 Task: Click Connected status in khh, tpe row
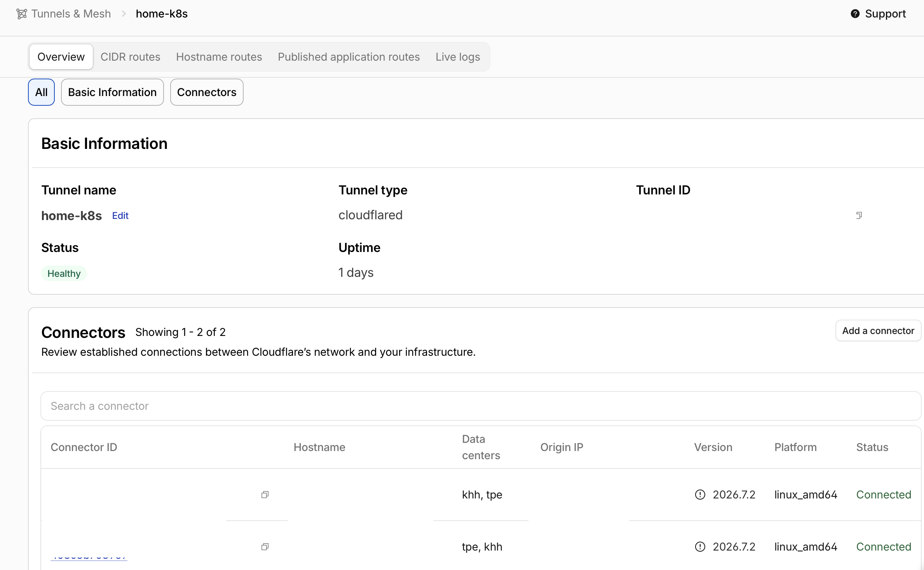click(884, 495)
